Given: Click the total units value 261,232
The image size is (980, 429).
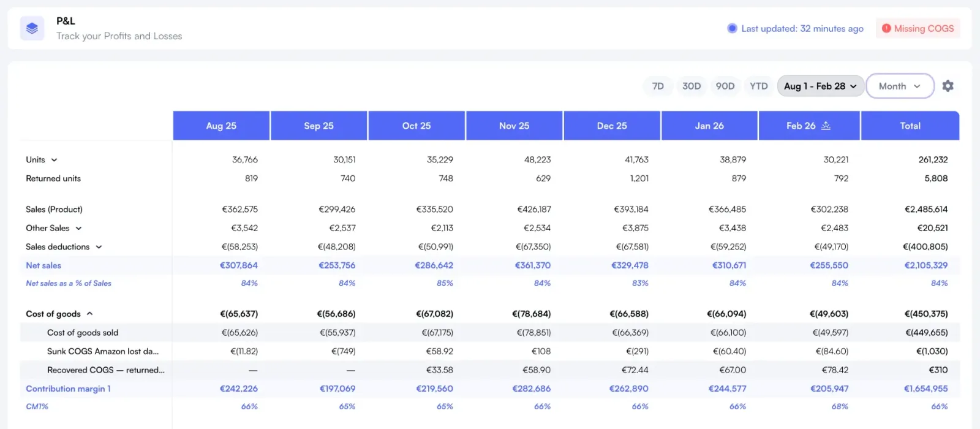Looking at the screenshot, I should (933, 160).
